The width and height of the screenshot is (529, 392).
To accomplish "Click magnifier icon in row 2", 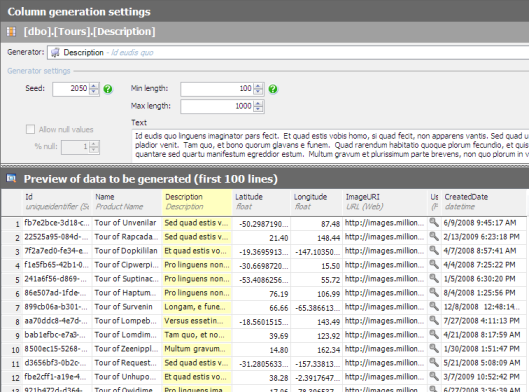I will point(434,236).
